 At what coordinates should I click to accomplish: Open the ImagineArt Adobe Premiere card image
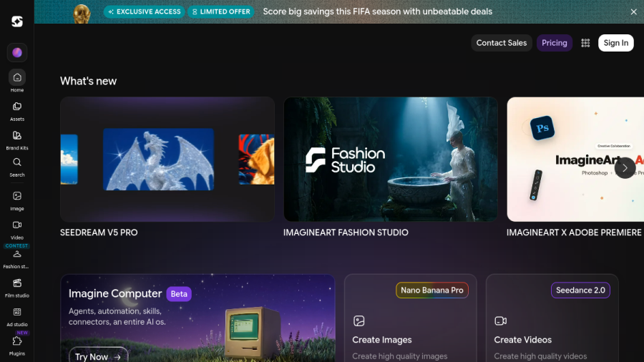point(575,160)
